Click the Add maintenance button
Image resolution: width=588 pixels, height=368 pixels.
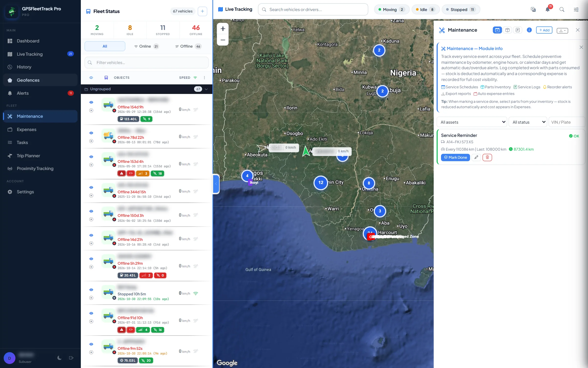pos(544,30)
